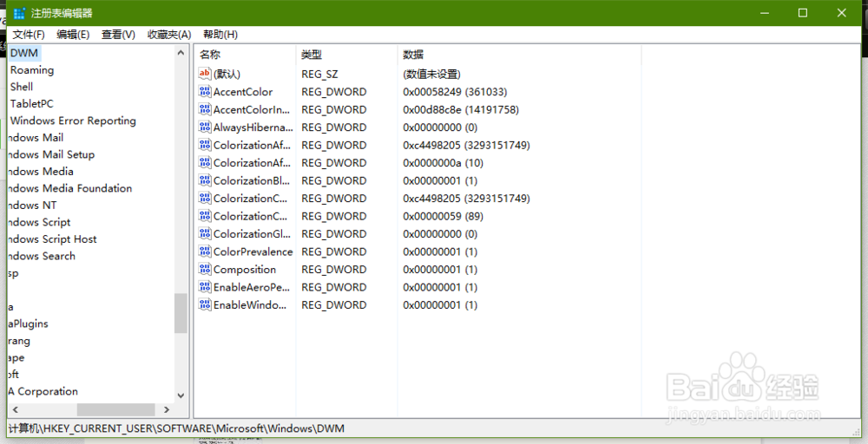Image resolution: width=868 pixels, height=444 pixels.
Task: Click the DWORD icon beside AlwaysHiberna...
Action: click(x=205, y=127)
